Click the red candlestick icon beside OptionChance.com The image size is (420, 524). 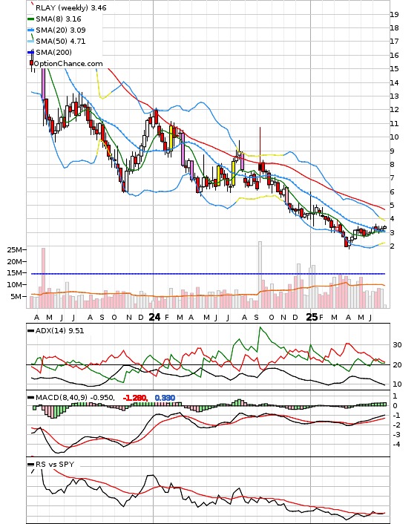(x=31, y=63)
